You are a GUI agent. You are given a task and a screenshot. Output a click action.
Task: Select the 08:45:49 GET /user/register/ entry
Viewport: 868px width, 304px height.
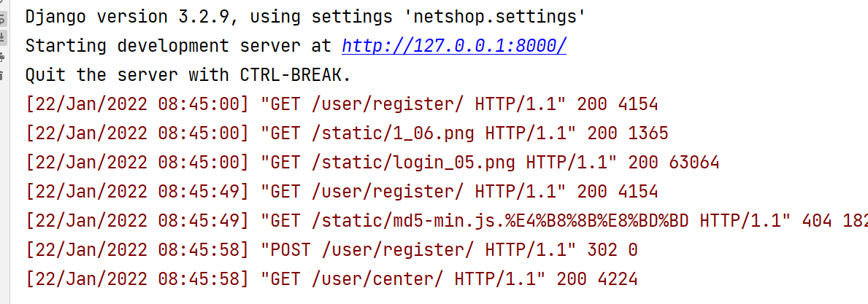point(342,191)
